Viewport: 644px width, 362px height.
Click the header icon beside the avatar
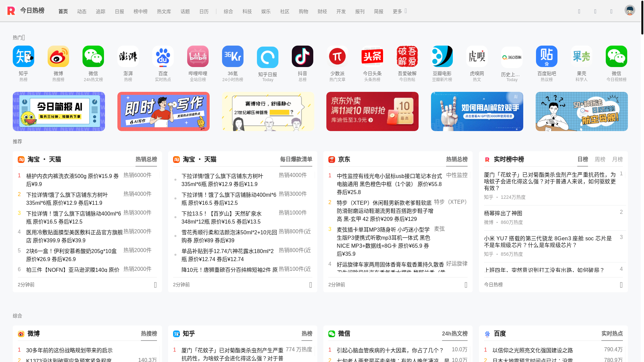pyautogui.click(x=611, y=11)
